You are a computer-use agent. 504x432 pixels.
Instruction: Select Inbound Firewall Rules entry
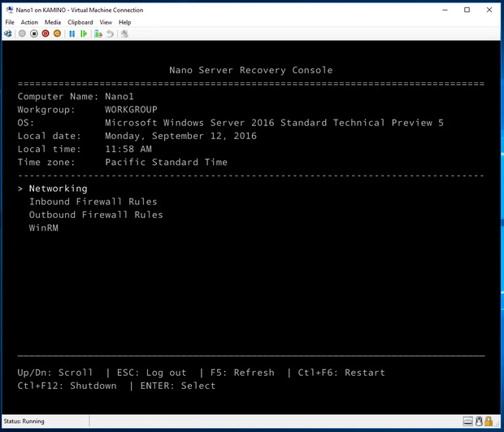93,202
